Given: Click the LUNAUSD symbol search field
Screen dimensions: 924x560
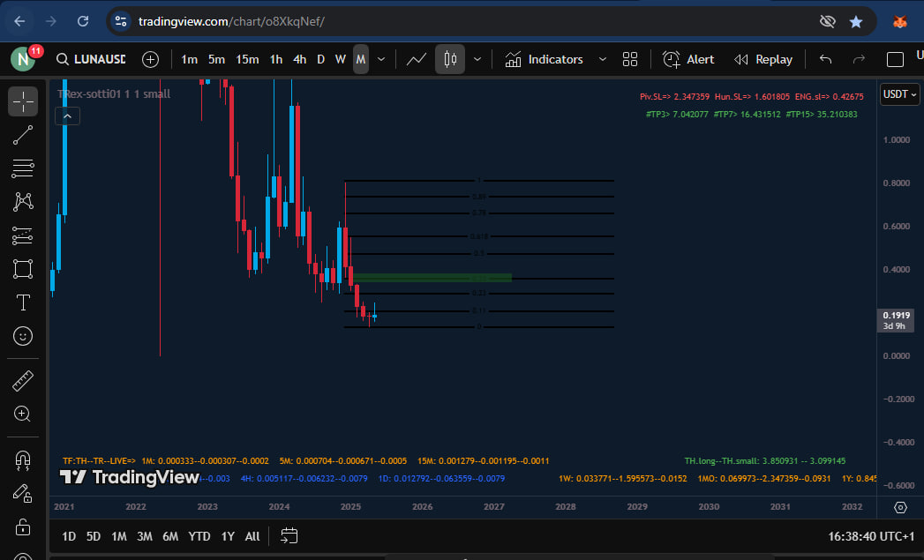Looking at the screenshot, I should [x=90, y=59].
